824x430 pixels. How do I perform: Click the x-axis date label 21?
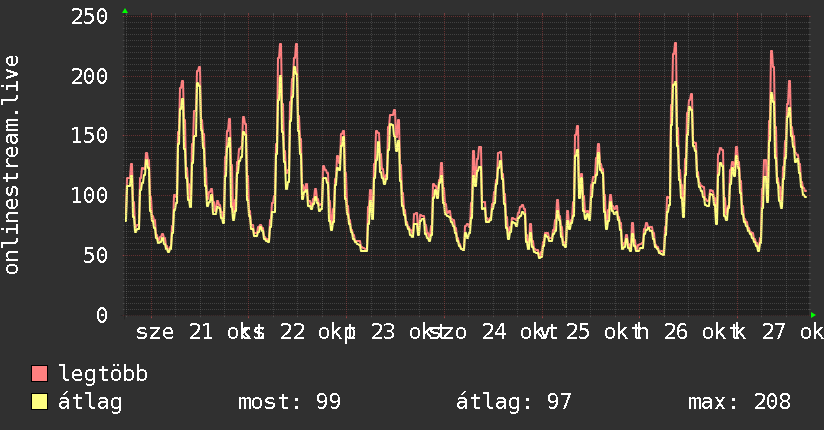click(x=201, y=332)
